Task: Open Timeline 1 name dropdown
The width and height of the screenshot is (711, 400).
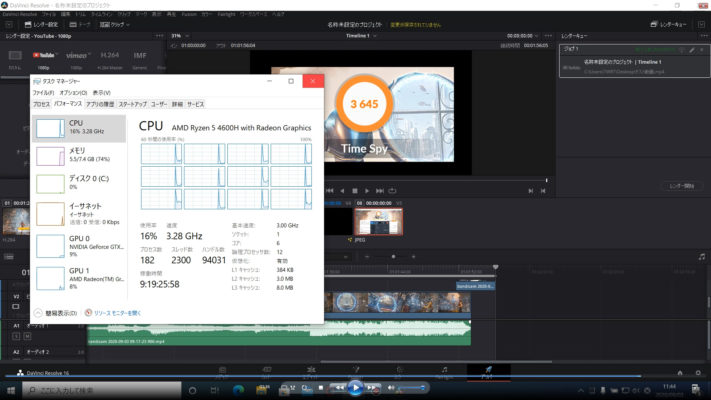Action: [361, 35]
